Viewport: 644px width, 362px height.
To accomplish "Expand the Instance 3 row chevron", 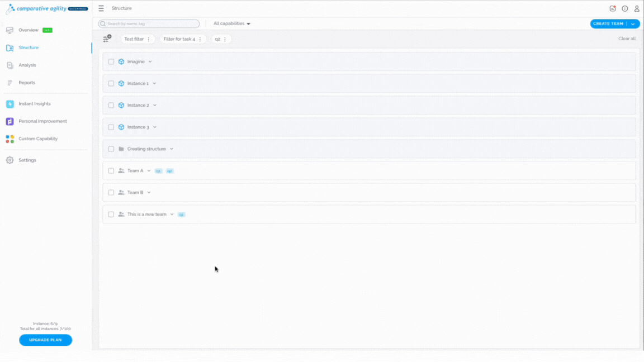I will point(155,127).
